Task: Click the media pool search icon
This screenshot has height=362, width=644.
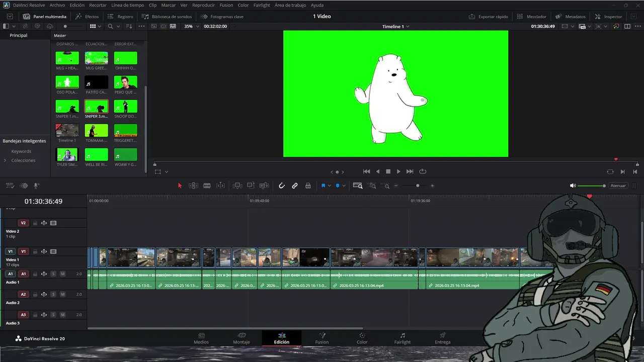Action: point(110,26)
